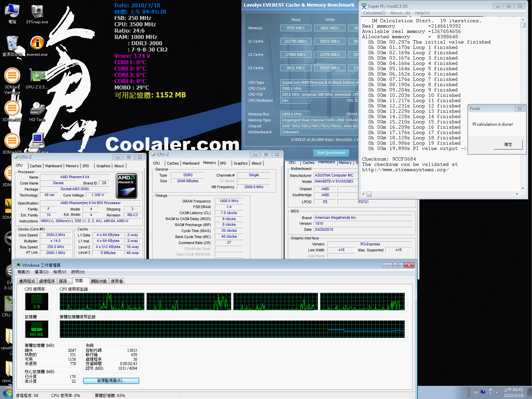
Task: Select the Mainboard tab in the left CPU-Z window
Action: point(54,166)
